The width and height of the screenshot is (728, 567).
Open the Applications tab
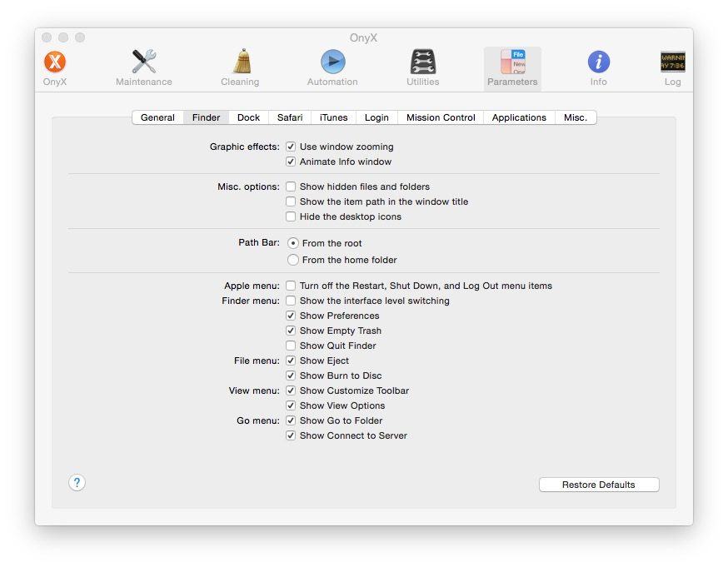519,118
